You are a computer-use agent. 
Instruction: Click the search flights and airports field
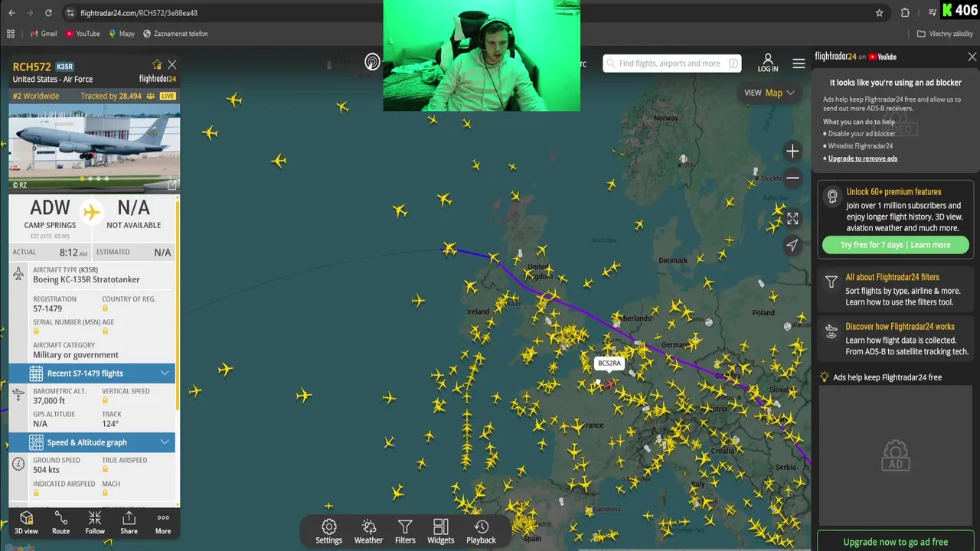[x=671, y=64]
